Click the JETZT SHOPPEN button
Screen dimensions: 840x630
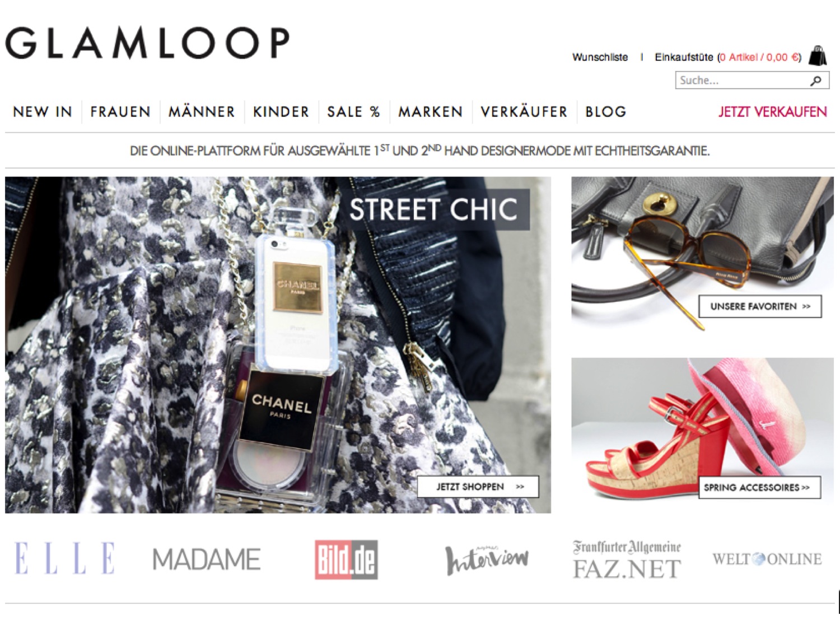pos(478,487)
